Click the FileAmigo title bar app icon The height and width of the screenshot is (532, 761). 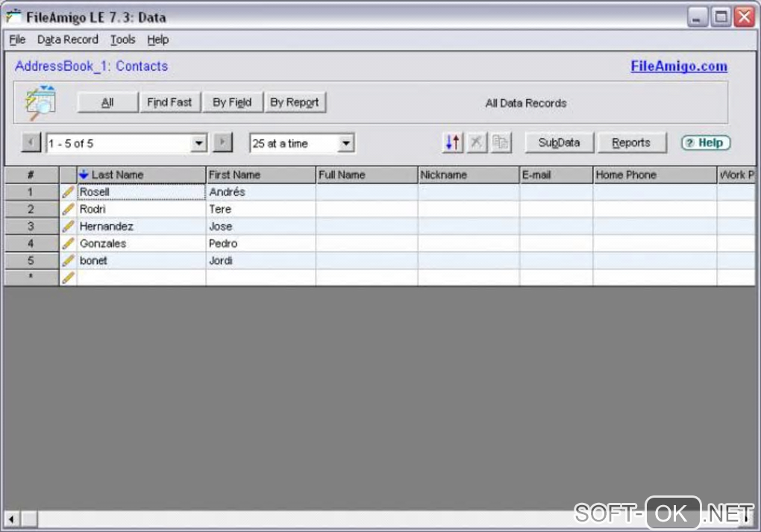click(x=13, y=17)
